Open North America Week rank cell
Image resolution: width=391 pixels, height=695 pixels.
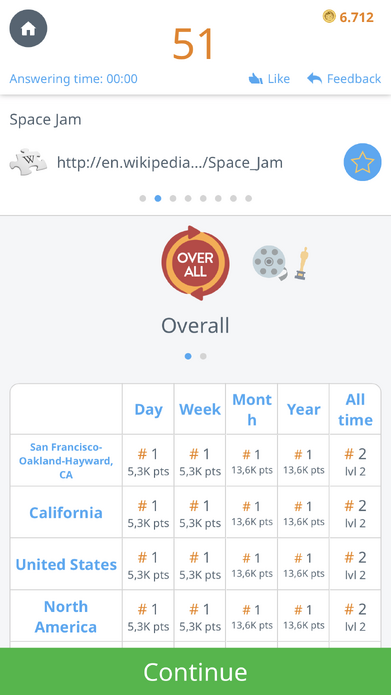click(200, 616)
